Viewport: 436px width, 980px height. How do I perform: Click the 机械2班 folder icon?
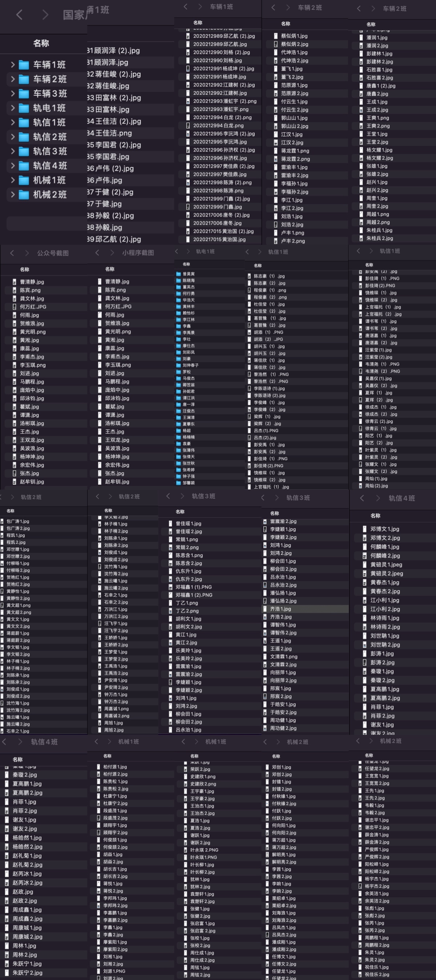click(x=24, y=195)
